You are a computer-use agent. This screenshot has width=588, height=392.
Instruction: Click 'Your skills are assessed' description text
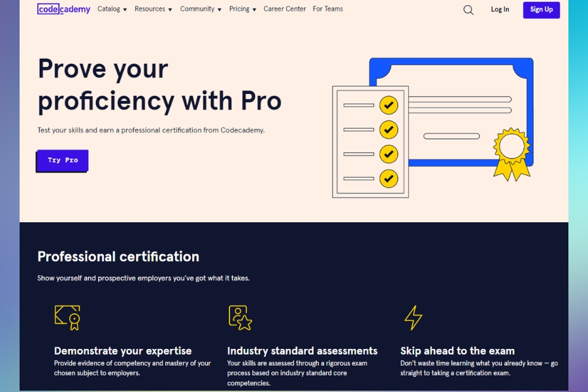(297, 373)
